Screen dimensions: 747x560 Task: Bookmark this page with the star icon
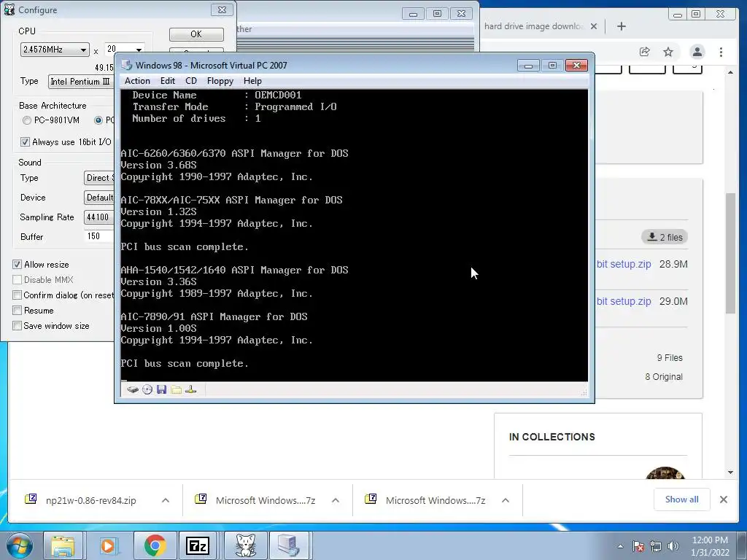click(x=668, y=52)
